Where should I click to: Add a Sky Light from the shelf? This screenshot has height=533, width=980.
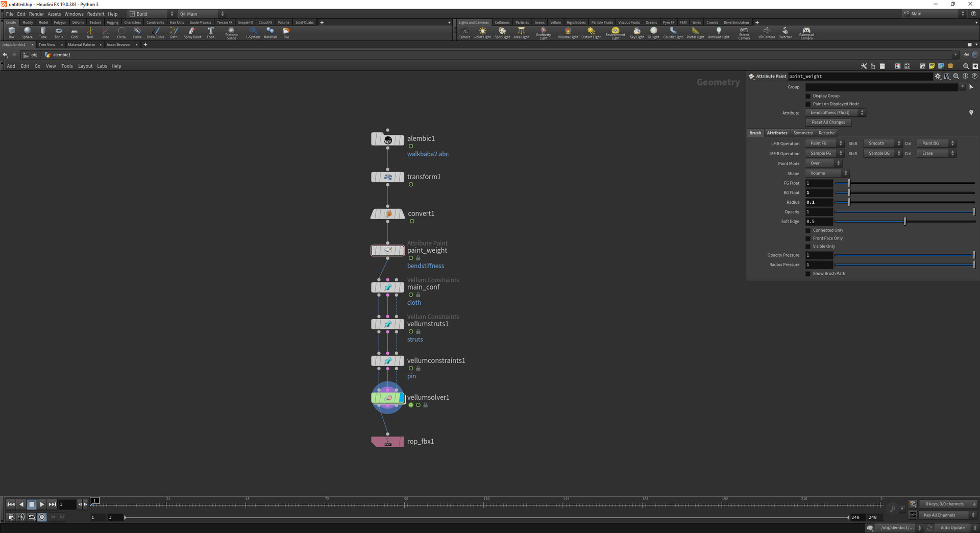coord(637,33)
